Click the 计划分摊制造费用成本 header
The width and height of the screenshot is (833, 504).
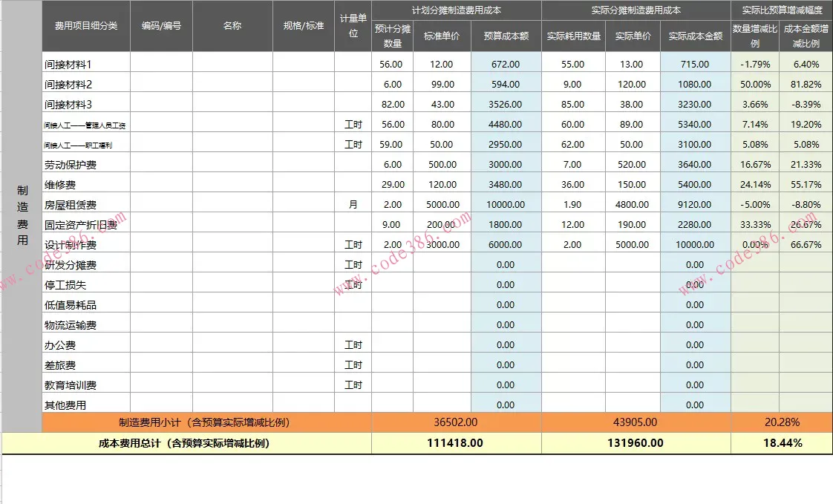coord(457,10)
